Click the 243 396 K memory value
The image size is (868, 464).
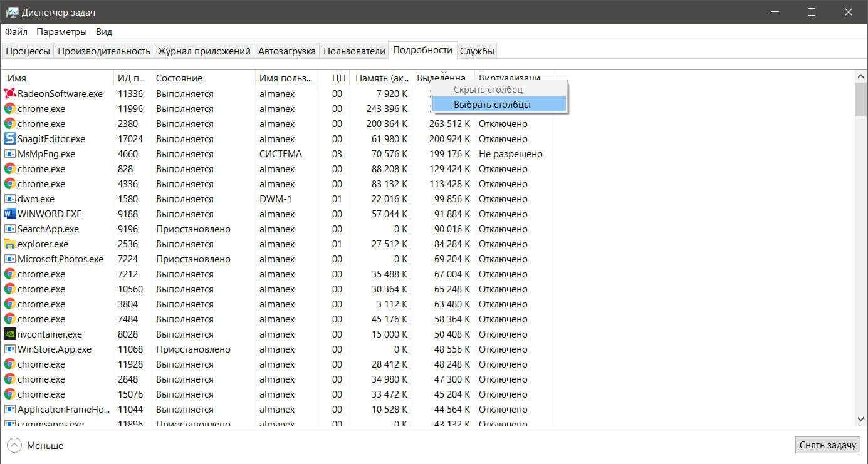387,109
